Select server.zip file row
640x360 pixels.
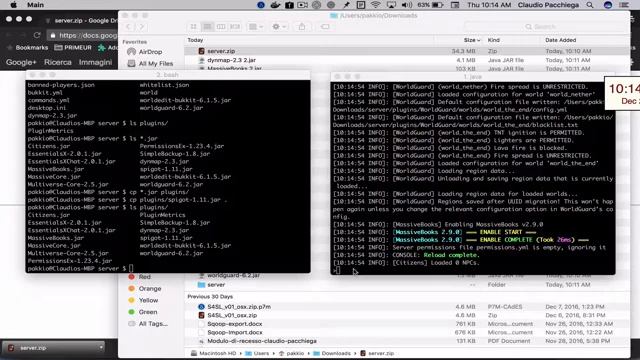point(407,51)
